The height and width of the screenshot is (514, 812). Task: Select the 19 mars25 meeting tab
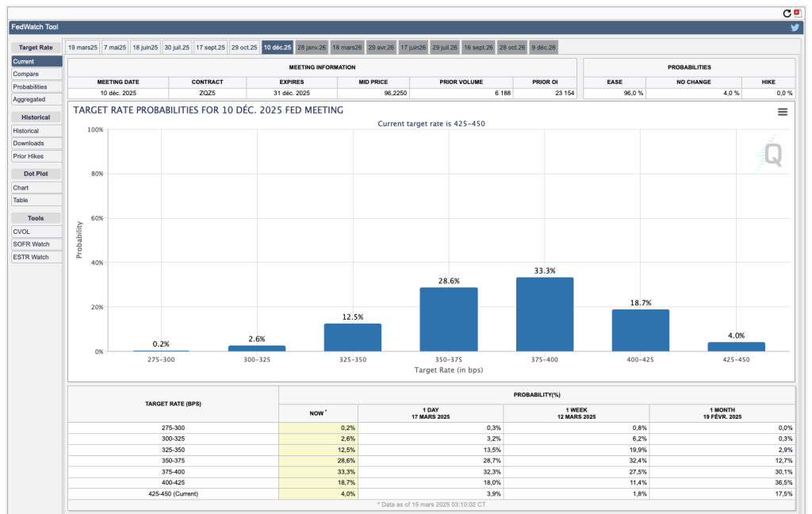(82, 48)
